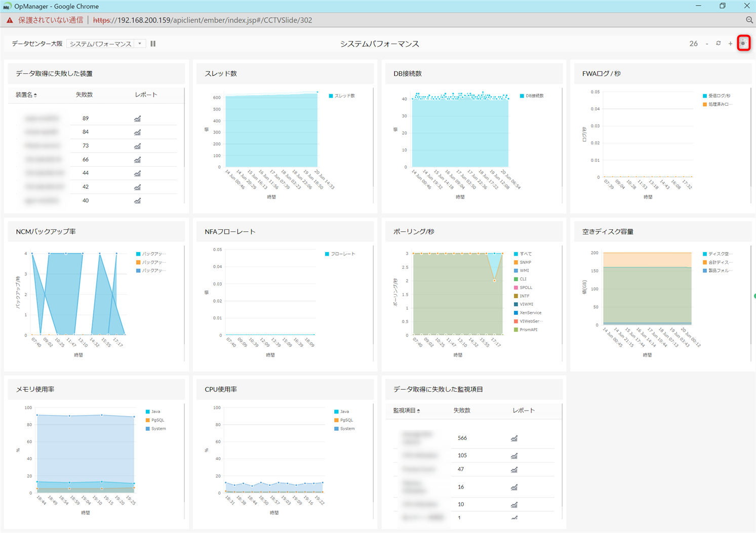This screenshot has width=756, height=533.
Task: Open report icon for the 16-failure monitor
Action: tap(514, 487)
